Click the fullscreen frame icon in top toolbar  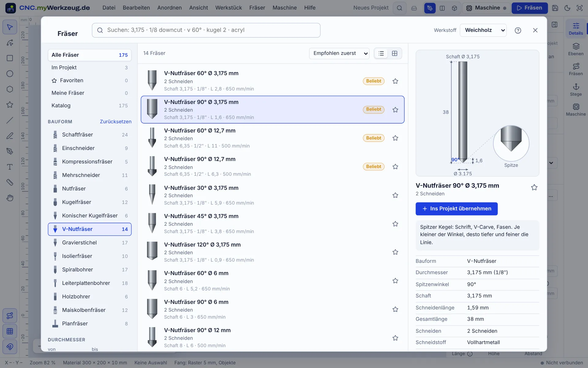579,8
